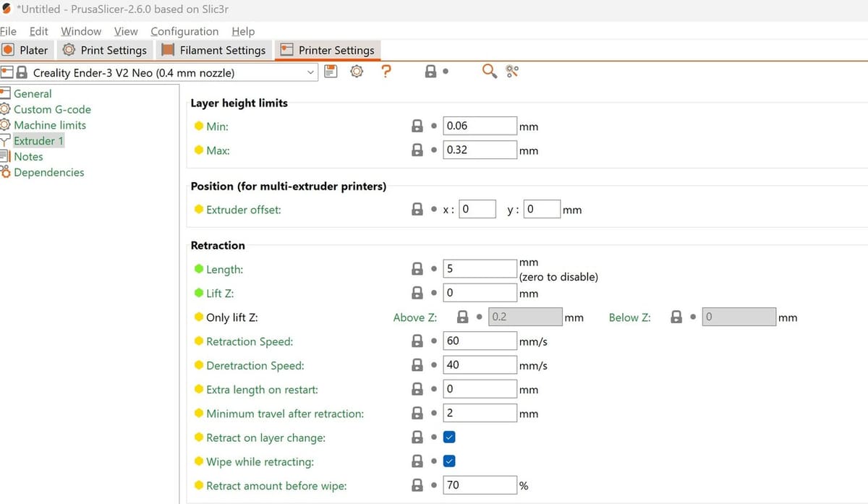Open the View menu
This screenshot has height=504, width=868.
[x=126, y=31]
